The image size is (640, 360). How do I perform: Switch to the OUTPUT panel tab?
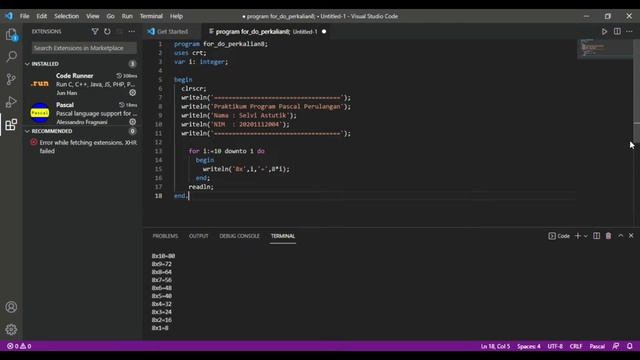coord(198,236)
